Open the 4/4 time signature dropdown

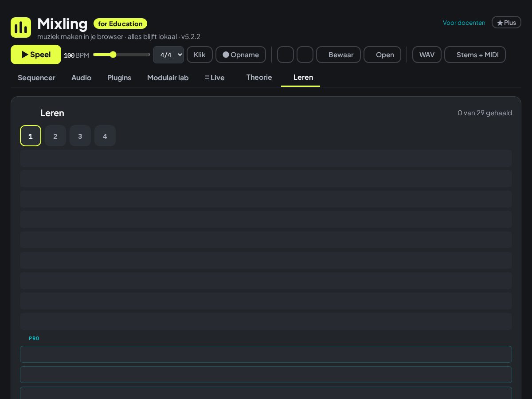tap(168, 55)
